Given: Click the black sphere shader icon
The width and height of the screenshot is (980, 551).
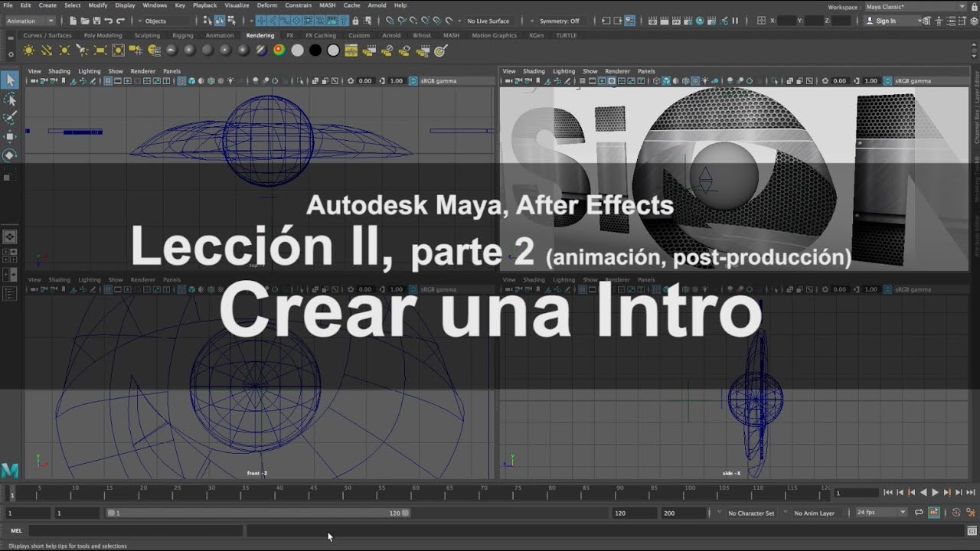Looking at the screenshot, I should (315, 51).
